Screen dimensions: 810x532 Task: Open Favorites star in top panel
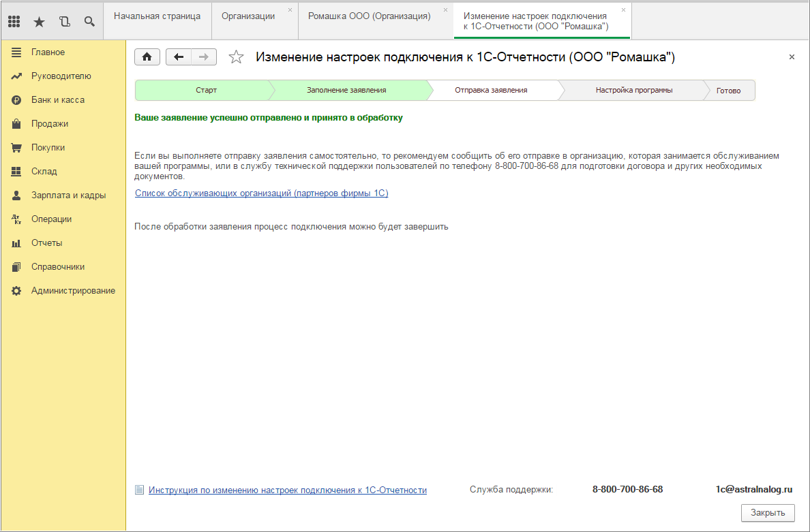click(40, 22)
